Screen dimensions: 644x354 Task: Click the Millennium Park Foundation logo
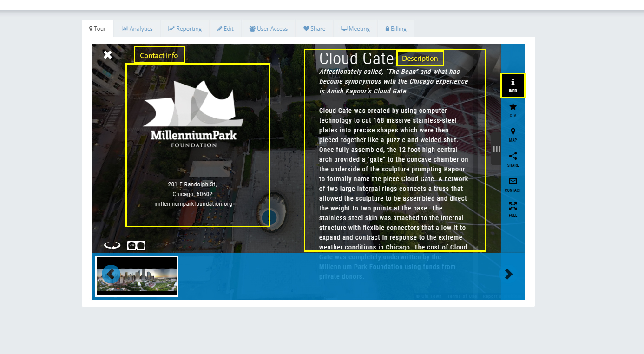click(193, 114)
